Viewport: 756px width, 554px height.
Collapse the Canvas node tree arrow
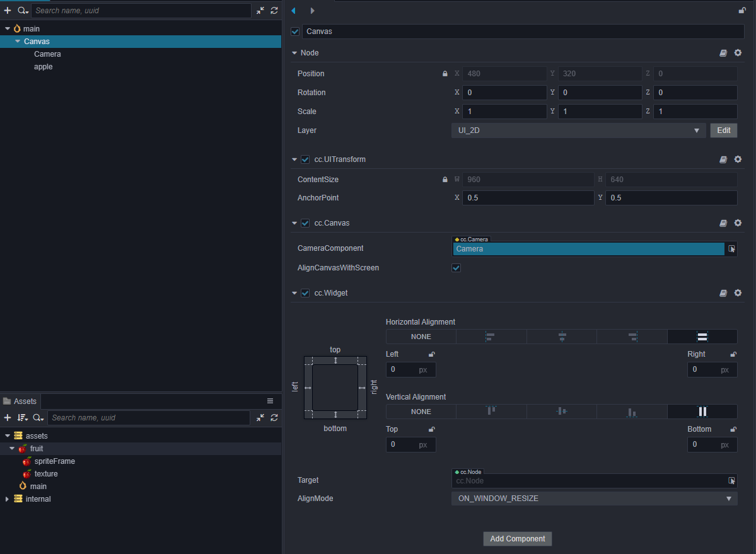18,42
